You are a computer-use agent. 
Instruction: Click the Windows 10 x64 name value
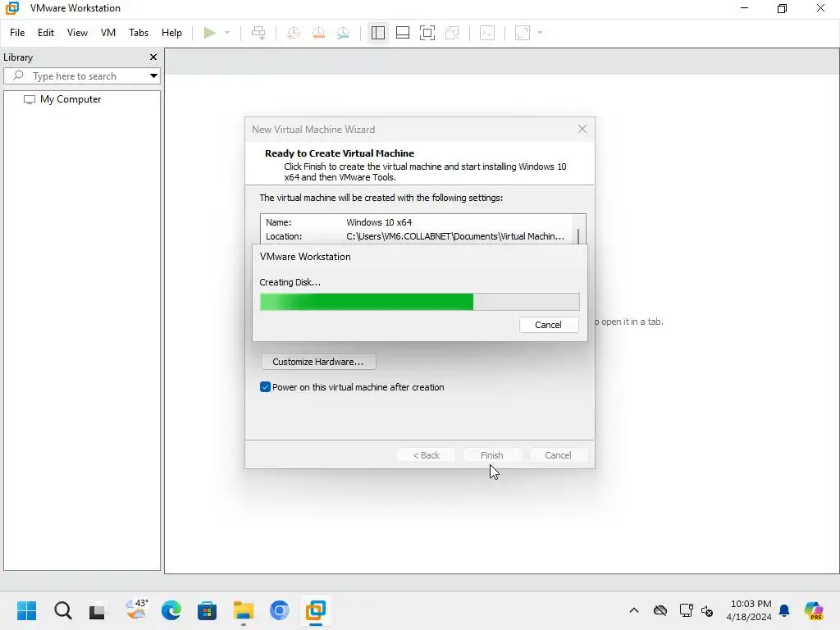click(x=379, y=222)
